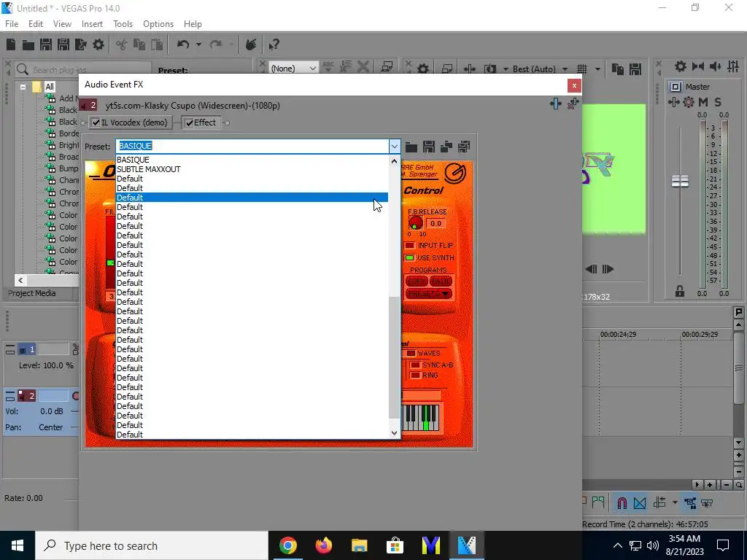747x560 pixels.
Task: Click the Master volume fader handle
Action: click(x=680, y=181)
